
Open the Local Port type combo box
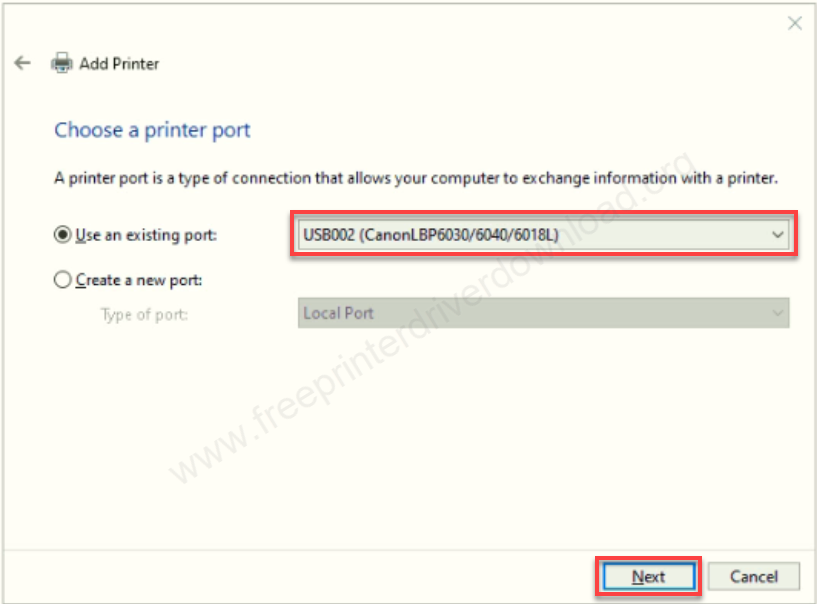pyautogui.click(x=543, y=313)
